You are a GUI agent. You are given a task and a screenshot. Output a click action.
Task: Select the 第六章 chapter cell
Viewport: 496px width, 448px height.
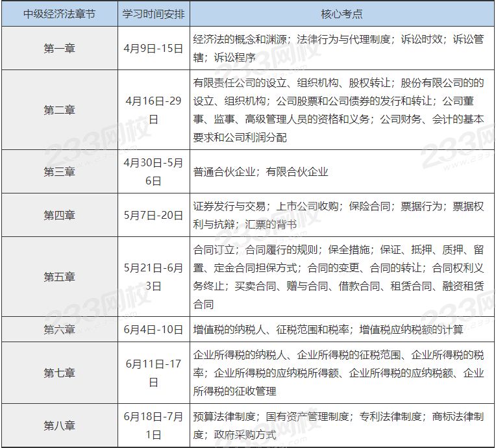[59, 329]
